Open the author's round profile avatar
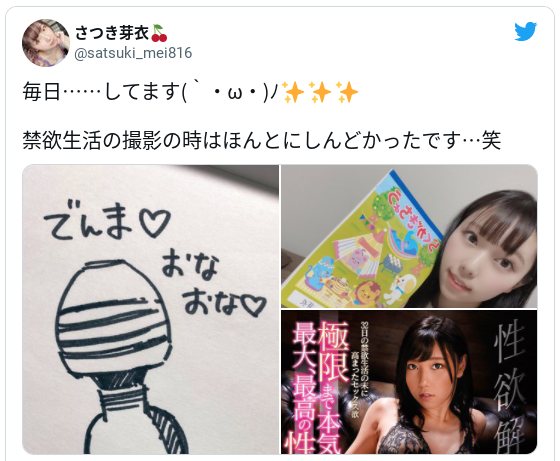This screenshot has width=560, height=461. [46, 43]
